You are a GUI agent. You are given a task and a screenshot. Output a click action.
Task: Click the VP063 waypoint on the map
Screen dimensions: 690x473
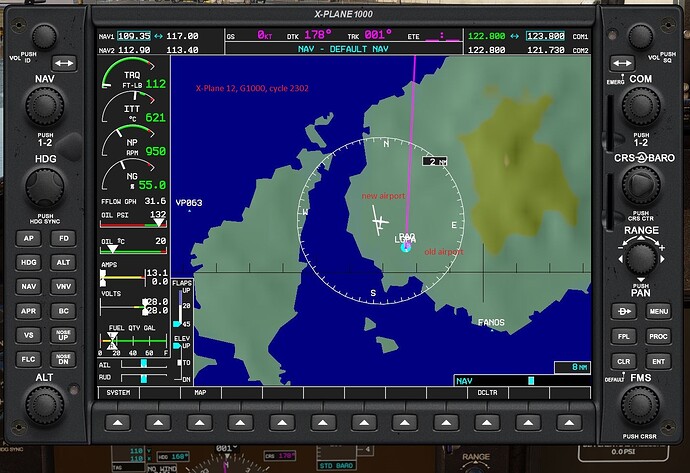(x=189, y=203)
